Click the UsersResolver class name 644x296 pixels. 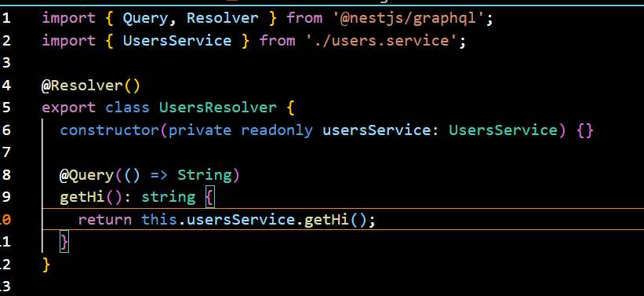(218, 108)
